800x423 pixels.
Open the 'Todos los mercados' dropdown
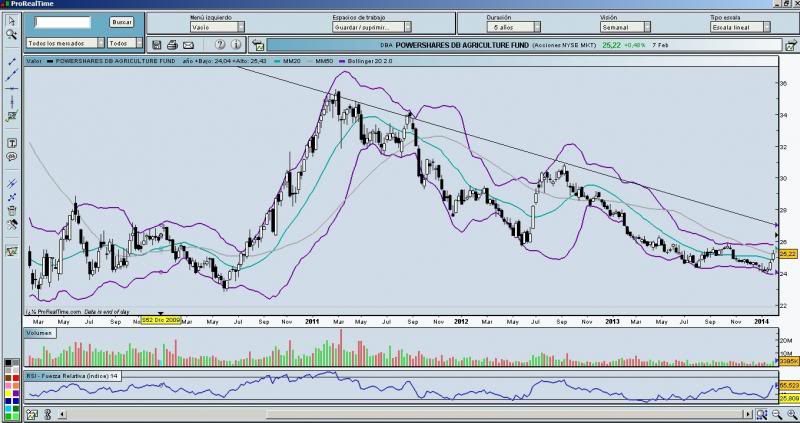tap(65, 43)
